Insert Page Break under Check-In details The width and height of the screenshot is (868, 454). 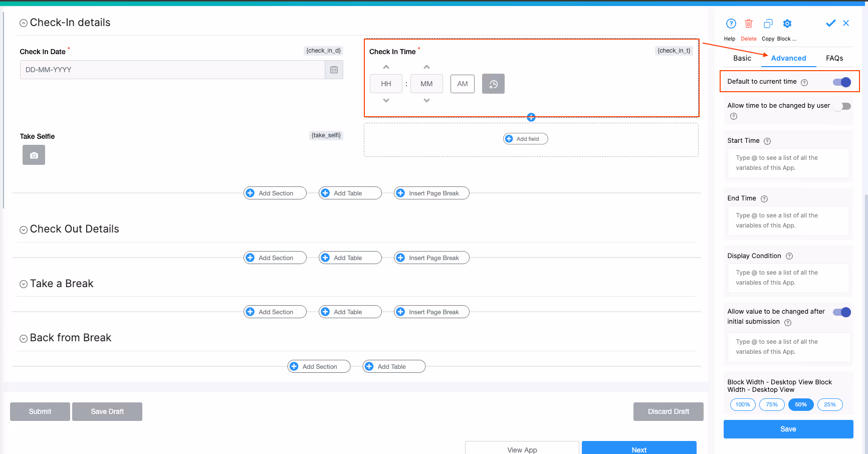coord(431,193)
